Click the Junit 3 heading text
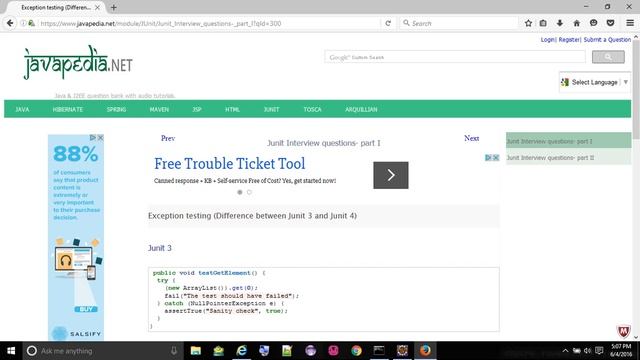640x360 pixels. pos(160,248)
